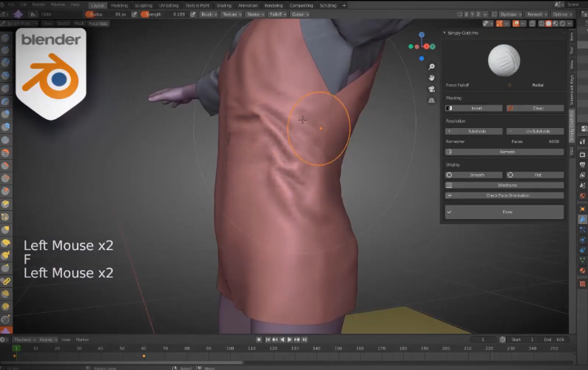This screenshot has height=370, width=588.
Task: Open the Brush dropdown in header
Action: pos(209,14)
